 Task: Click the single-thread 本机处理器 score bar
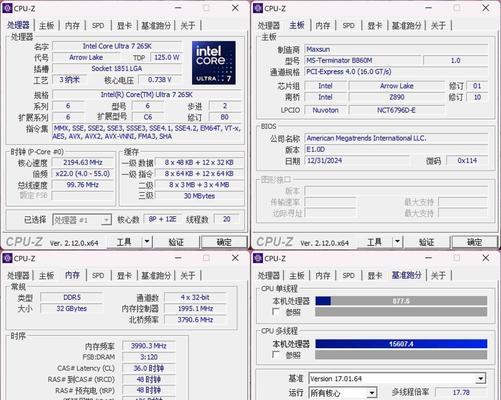[401, 301]
